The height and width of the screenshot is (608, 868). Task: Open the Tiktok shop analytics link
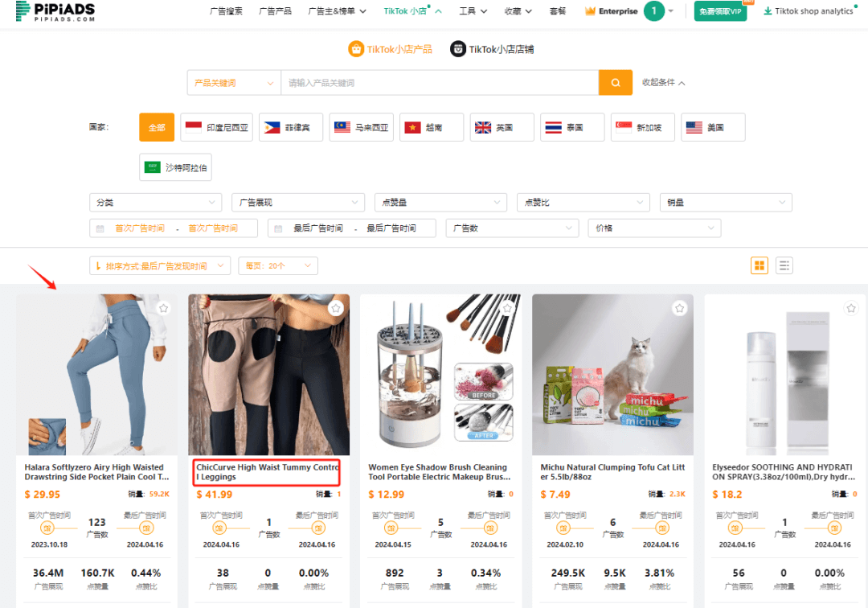click(813, 11)
